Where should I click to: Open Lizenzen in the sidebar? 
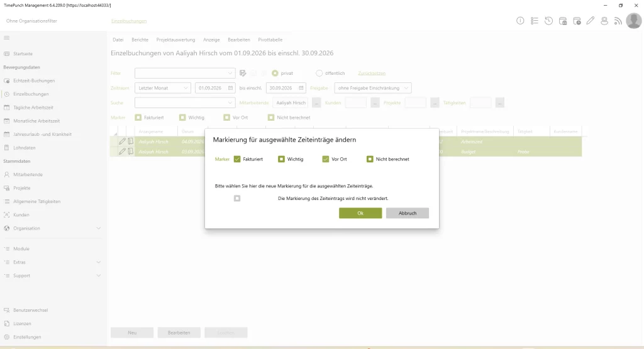point(22,324)
